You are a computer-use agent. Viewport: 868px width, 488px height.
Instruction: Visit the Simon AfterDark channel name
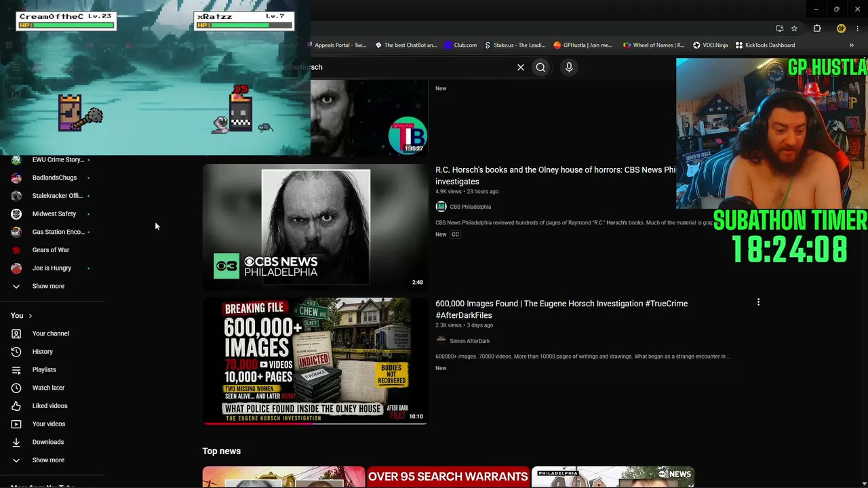point(469,341)
